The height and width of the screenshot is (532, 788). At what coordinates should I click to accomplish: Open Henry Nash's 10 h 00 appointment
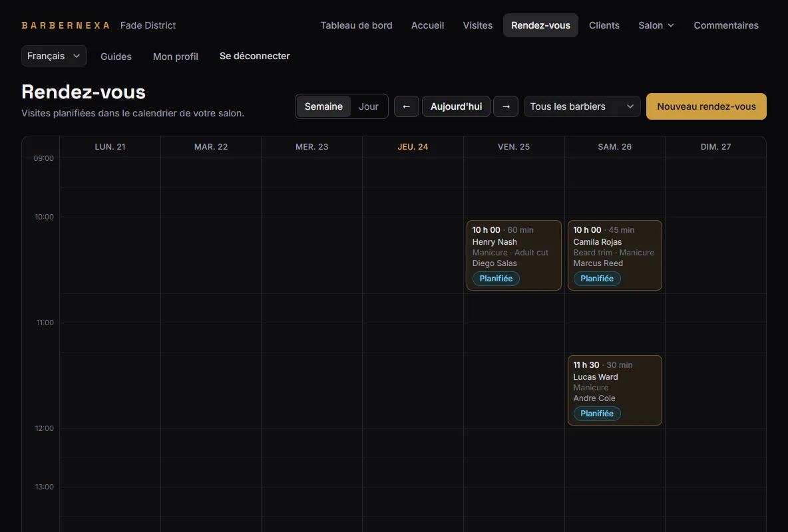pyautogui.click(x=514, y=255)
